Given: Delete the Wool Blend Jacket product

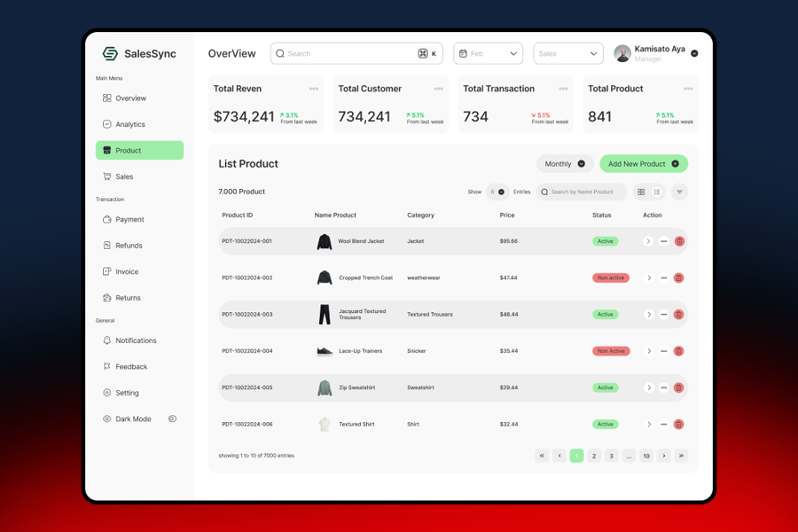Looking at the screenshot, I should click(x=679, y=241).
